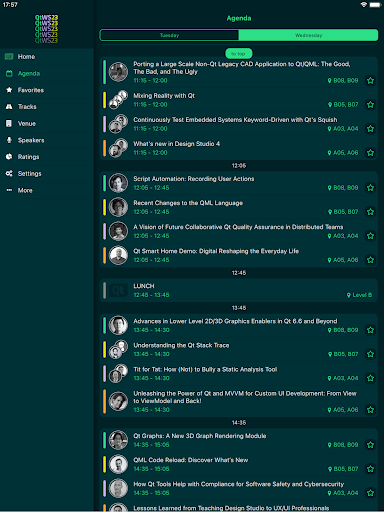Star QML Code Reload talk
This screenshot has width=384, height=512.
[x=370, y=469]
